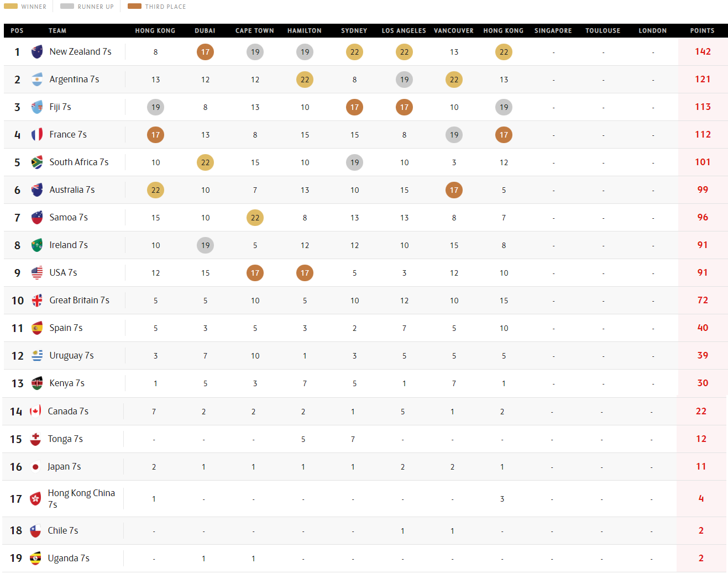Screen dimensions: 728x574
Task: Click Samoa's gold 22 Cape Town badge
Action: pyautogui.click(x=255, y=218)
